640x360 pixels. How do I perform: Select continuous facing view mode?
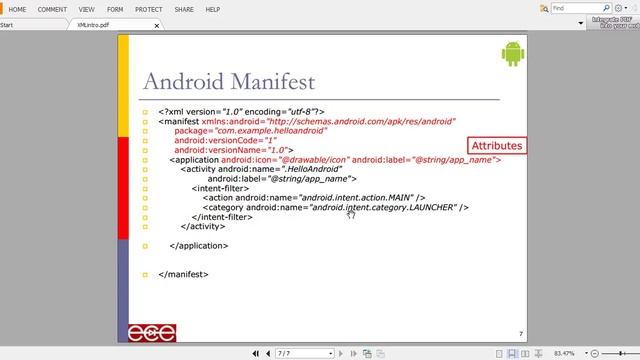pyautogui.click(x=538, y=353)
